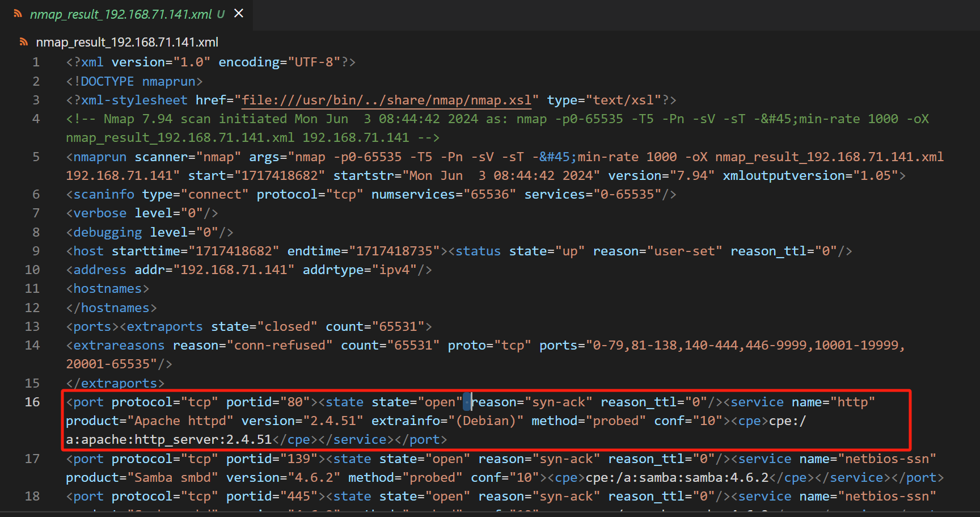Screen dimensions: 980x517
Task: Switch to the nmap_result_192.168.71.141.xml tab
Action: pos(119,14)
